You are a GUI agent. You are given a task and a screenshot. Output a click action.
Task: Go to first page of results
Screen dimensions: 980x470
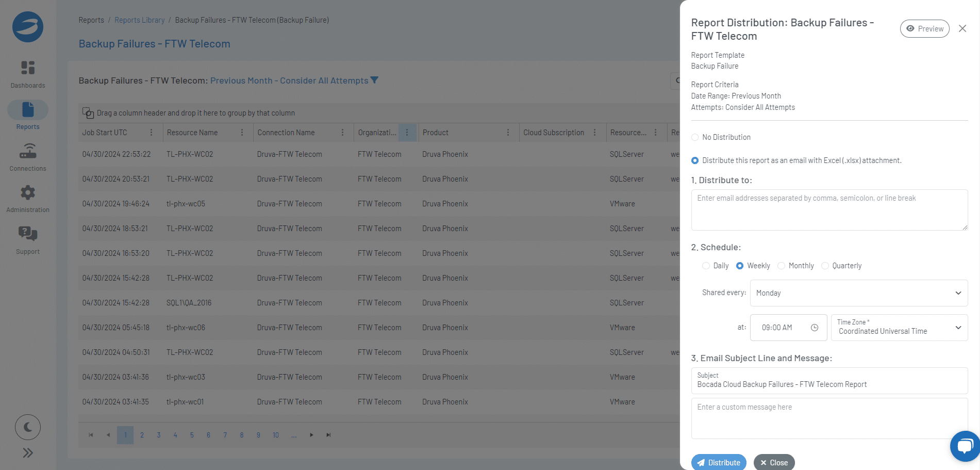coord(91,435)
